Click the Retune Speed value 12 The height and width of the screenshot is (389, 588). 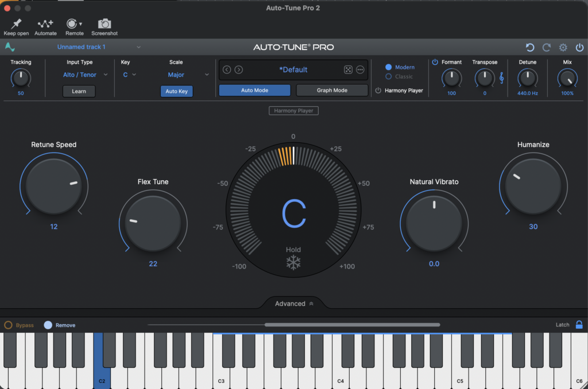pyautogui.click(x=53, y=227)
